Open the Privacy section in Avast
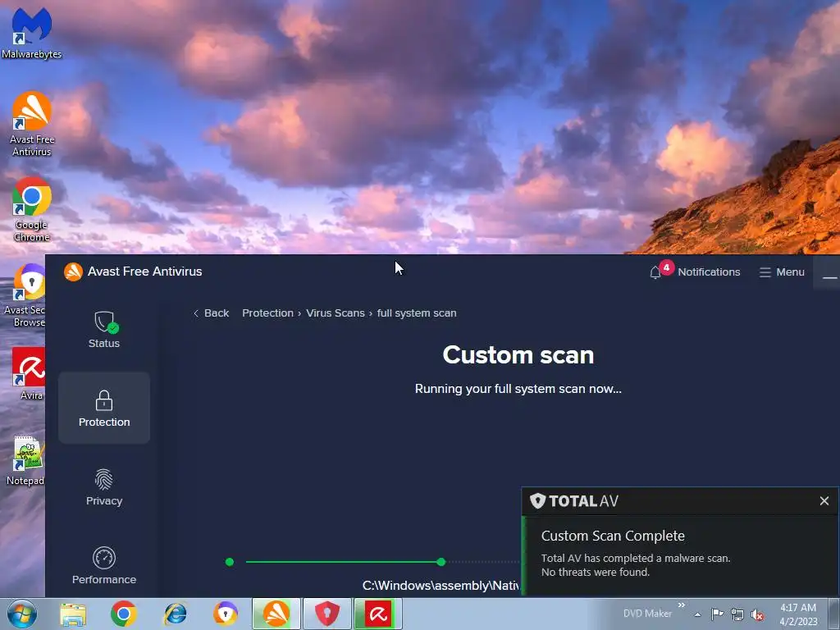This screenshot has width=840, height=630. 104,487
